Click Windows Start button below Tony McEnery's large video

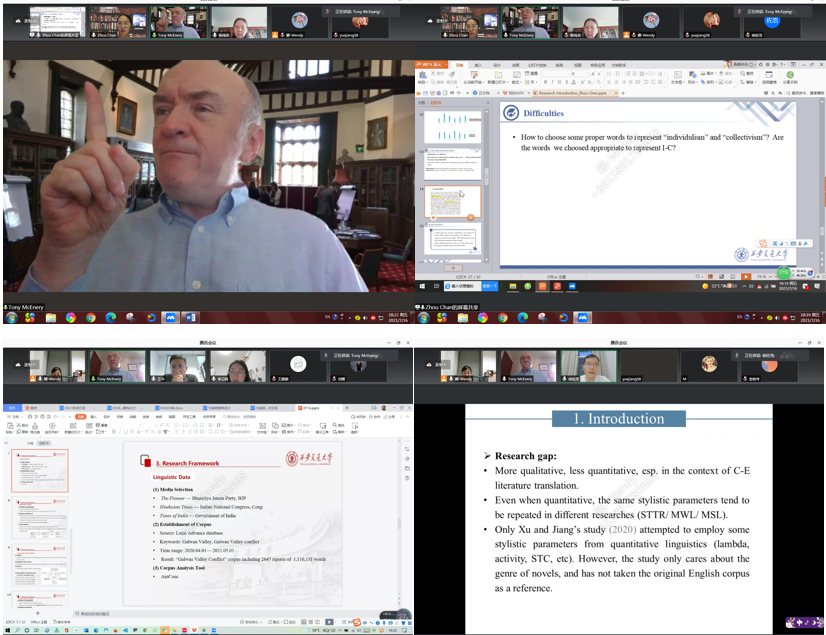pyautogui.click(x=11, y=318)
